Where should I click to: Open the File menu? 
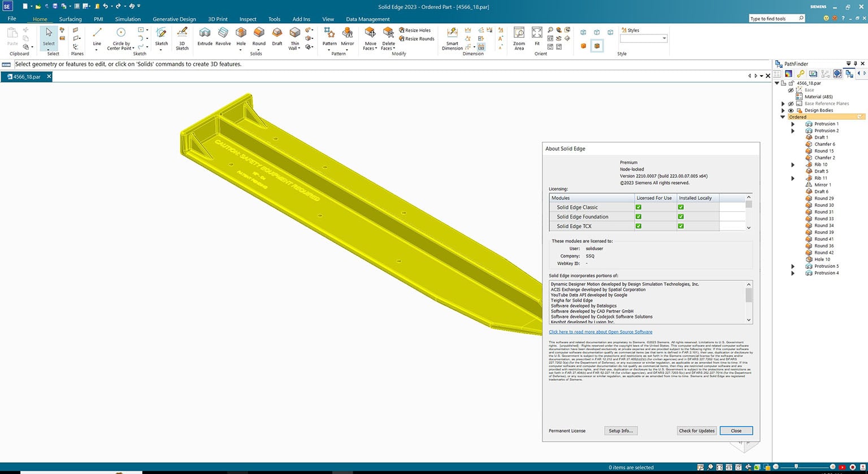coord(12,19)
